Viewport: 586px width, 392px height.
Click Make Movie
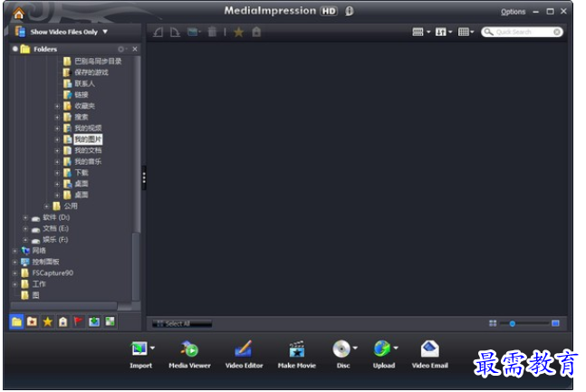(x=297, y=355)
